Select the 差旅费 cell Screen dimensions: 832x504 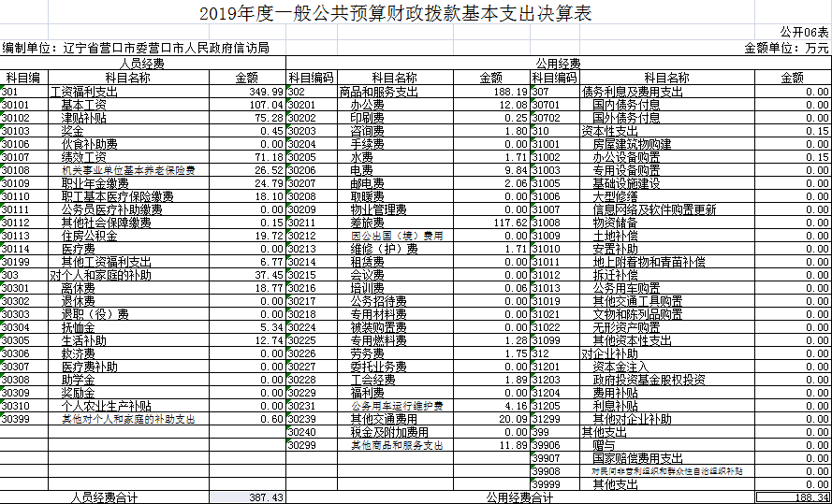click(x=396, y=223)
